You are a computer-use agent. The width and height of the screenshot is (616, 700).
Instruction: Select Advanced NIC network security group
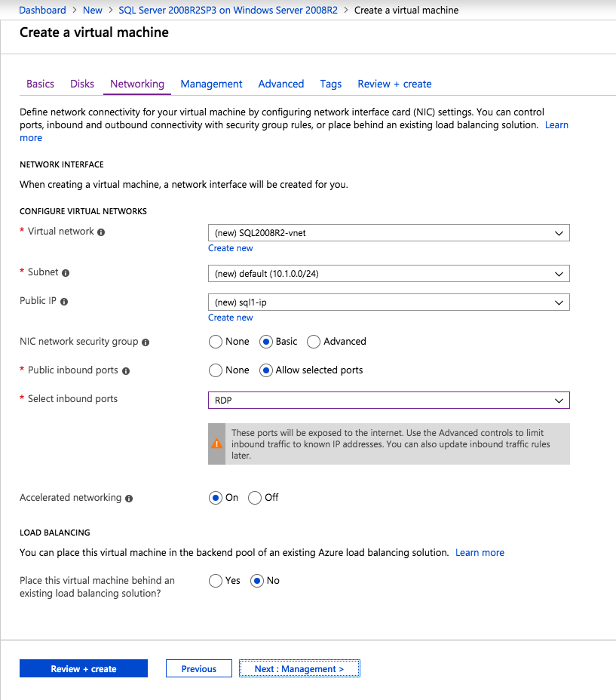tap(314, 342)
